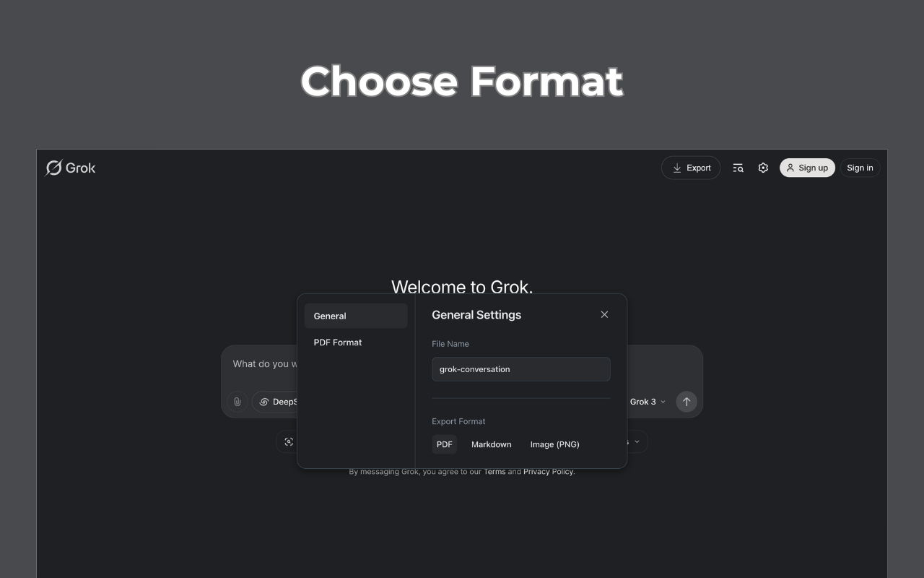Open the Terms link

coord(494,471)
